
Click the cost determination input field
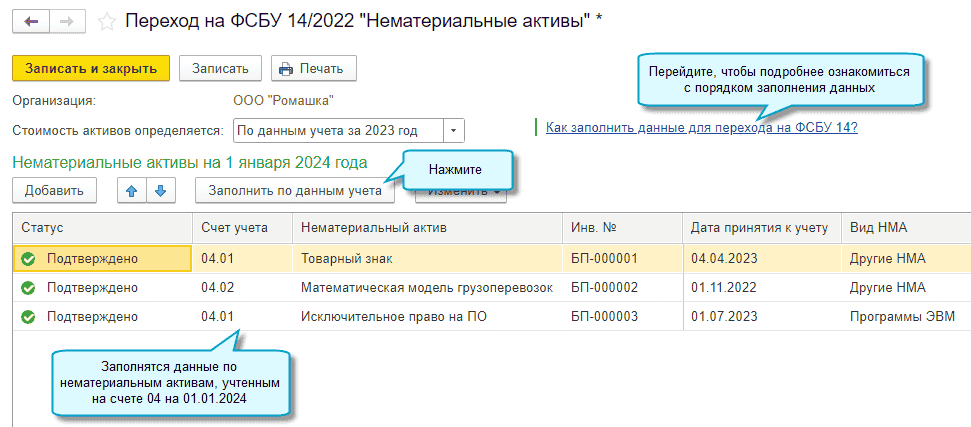coord(337,130)
